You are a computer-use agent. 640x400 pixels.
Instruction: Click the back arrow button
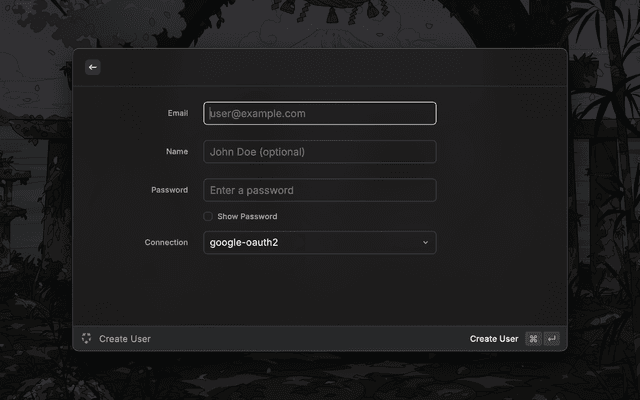tap(93, 67)
